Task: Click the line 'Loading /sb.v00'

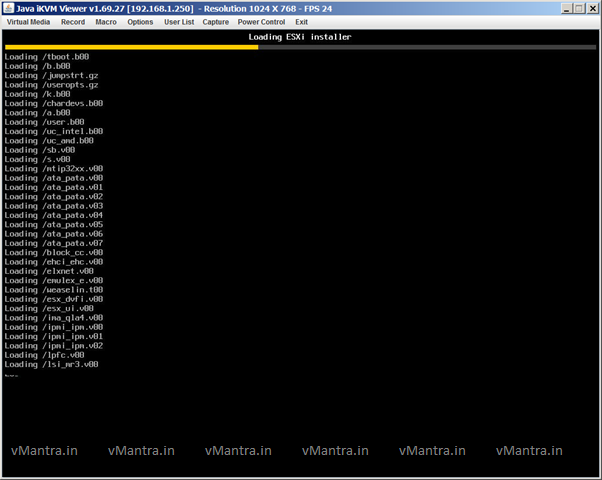Action: pyautogui.click(x=40, y=150)
